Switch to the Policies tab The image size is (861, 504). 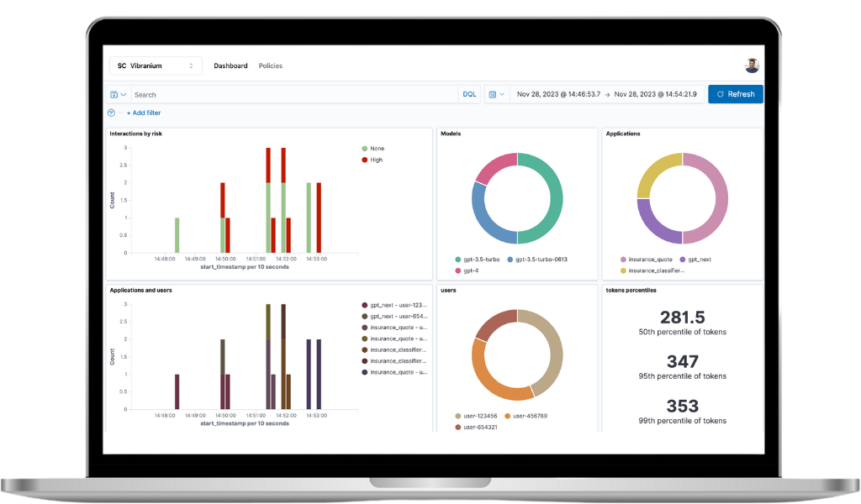270,66
